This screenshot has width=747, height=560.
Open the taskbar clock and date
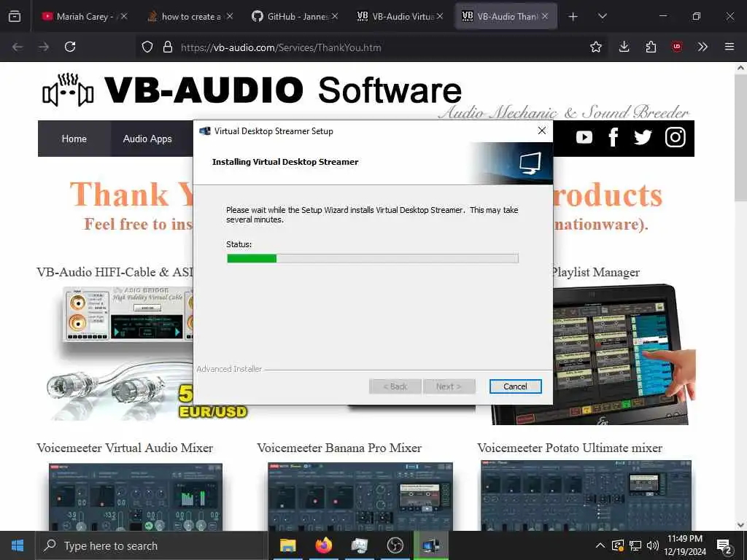coord(684,545)
